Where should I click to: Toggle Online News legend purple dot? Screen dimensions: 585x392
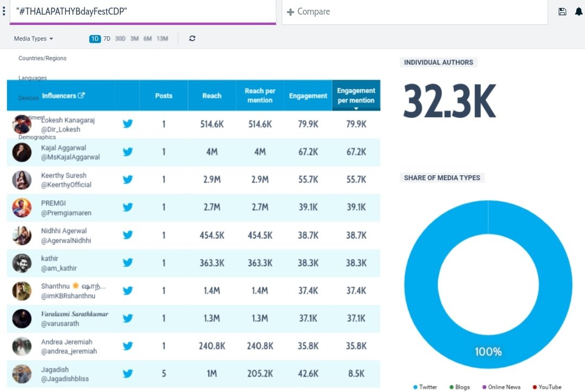coord(484,387)
